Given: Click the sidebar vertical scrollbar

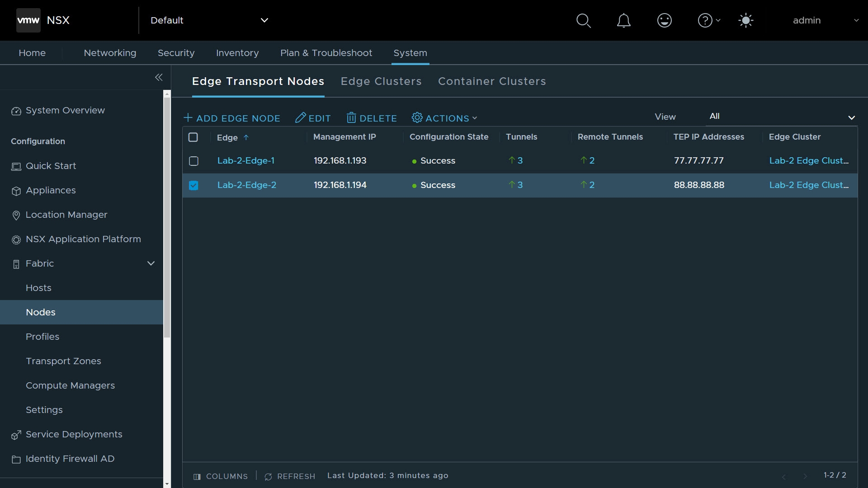Looking at the screenshot, I should [x=167, y=217].
